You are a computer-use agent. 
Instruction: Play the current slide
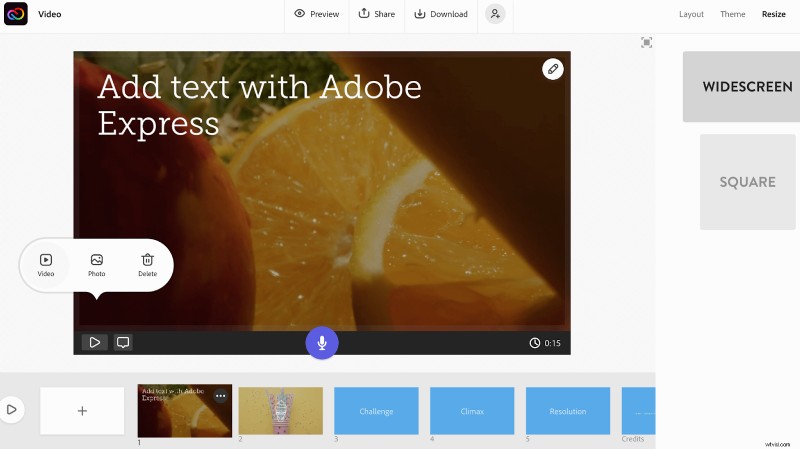click(x=94, y=342)
